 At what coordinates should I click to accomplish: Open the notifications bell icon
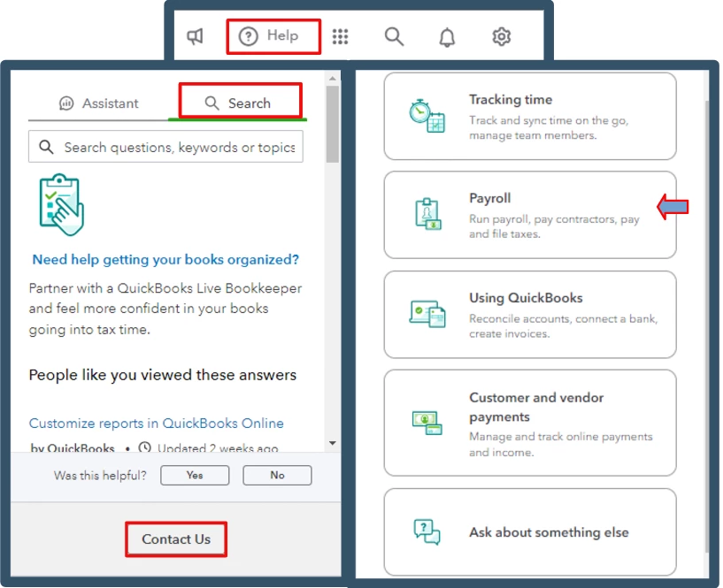(x=447, y=37)
